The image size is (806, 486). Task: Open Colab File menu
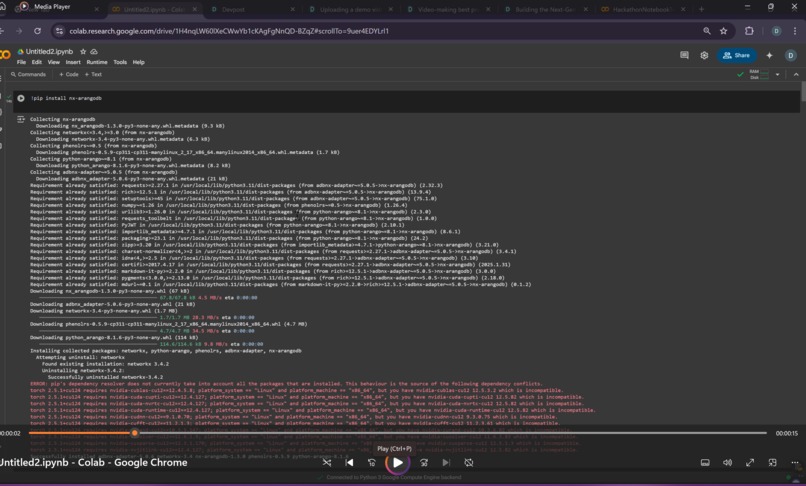[21, 62]
